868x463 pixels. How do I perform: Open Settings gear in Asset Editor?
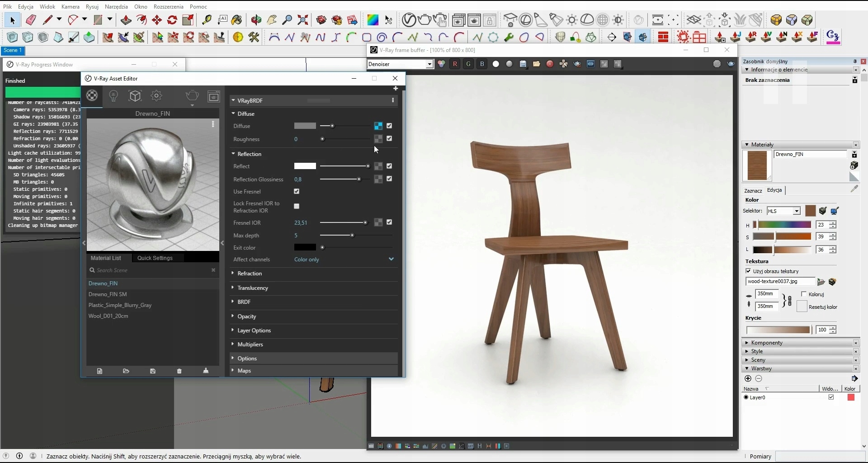(x=156, y=96)
